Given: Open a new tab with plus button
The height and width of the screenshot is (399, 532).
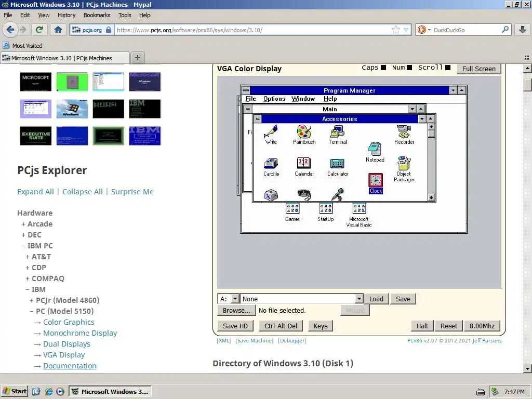Looking at the screenshot, I should pos(137,58).
